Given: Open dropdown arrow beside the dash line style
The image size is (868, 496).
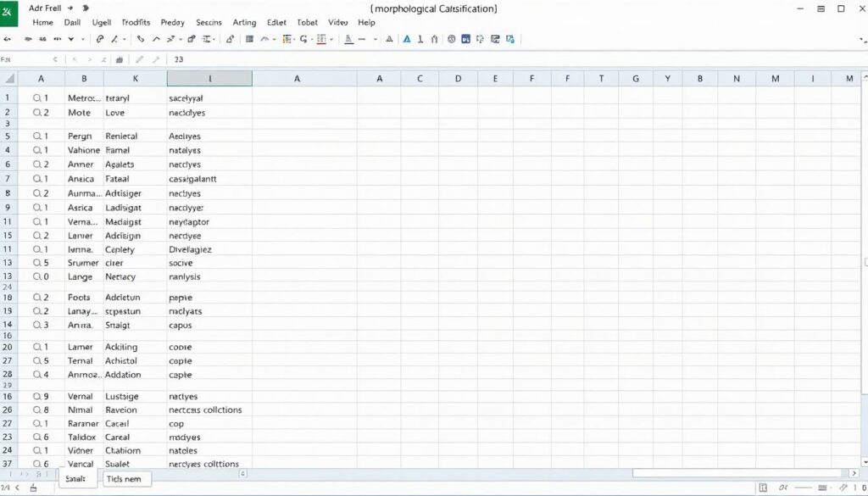Looking at the screenshot, I should 376,39.
